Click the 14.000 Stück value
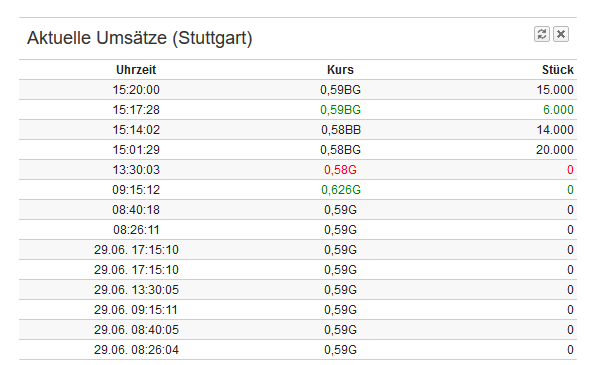This screenshot has height=365, width=592. point(555,130)
